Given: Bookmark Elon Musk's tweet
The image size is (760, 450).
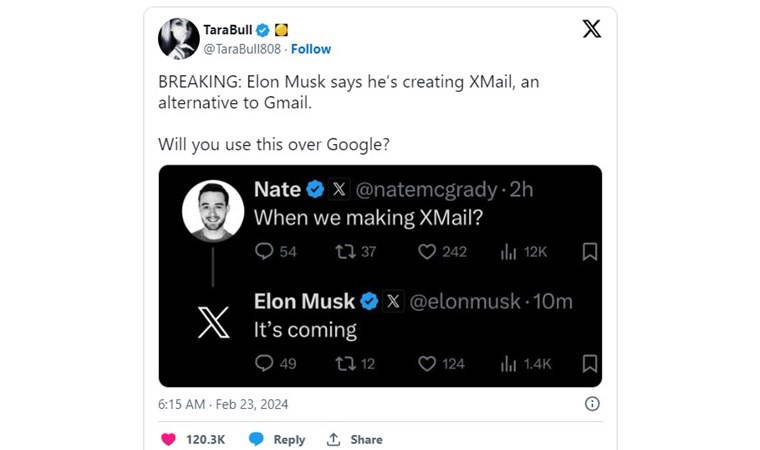Looking at the screenshot, I should 589,364.
